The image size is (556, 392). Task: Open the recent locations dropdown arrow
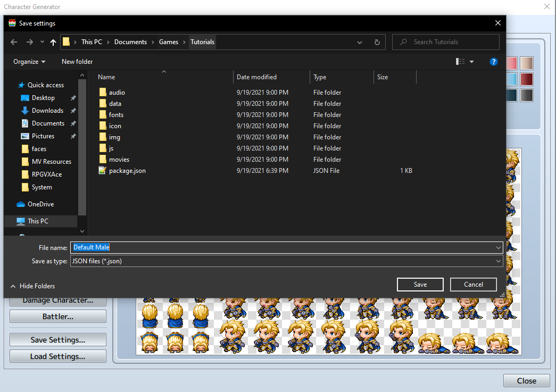tap(42, 42)
